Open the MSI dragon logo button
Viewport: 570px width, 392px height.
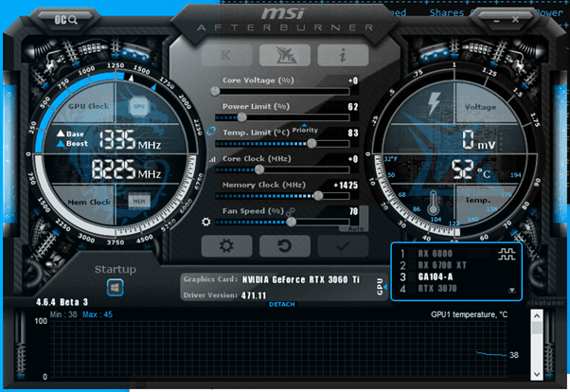tap(285, 55)
